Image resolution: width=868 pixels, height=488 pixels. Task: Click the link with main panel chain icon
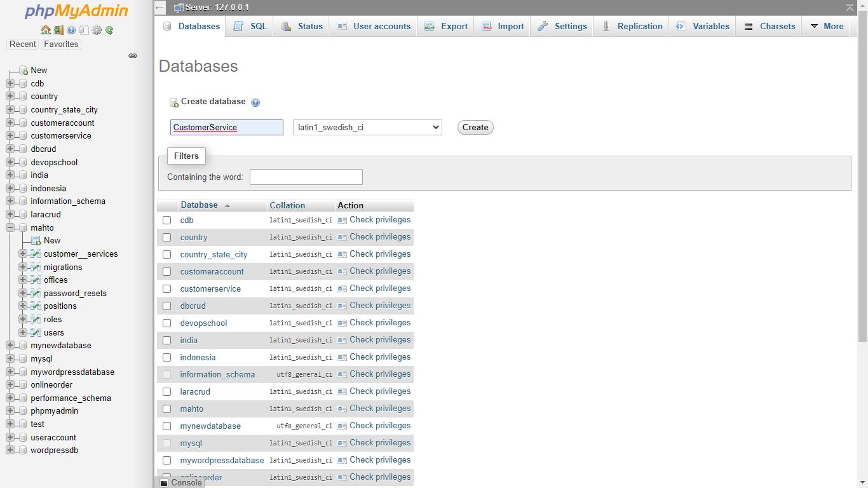coord(133,56)
